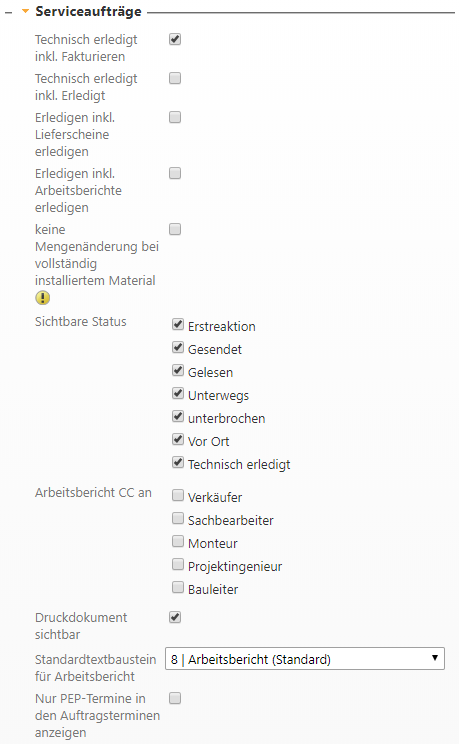Enable Monteur CC checkbox

178,541
